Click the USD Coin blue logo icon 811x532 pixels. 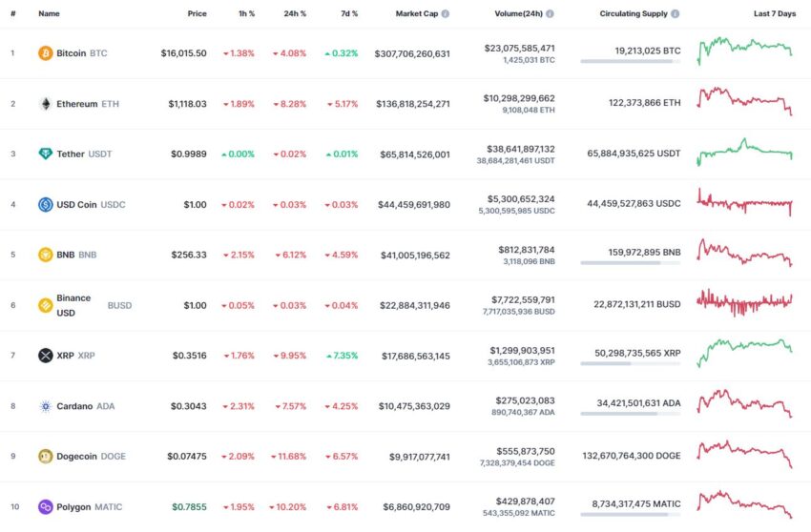click(46, 205)
